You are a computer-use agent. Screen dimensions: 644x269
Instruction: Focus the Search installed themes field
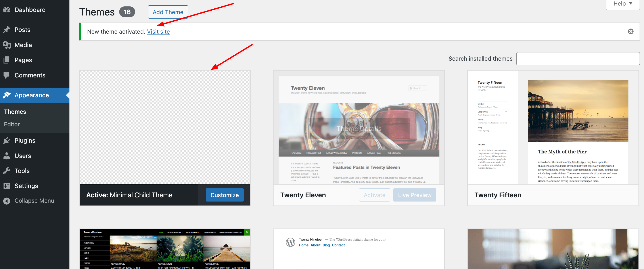click(x=578, y=59)
